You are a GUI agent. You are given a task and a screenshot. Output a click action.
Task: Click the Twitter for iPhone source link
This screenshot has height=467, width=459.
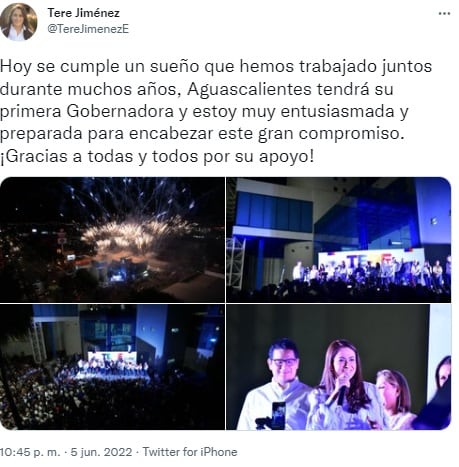point(190,452)
